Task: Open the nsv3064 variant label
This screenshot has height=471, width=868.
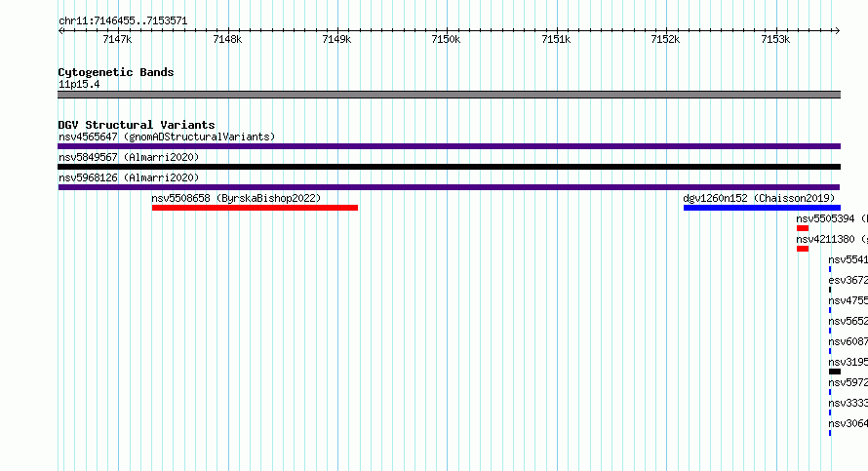Action: pos(848,423)
